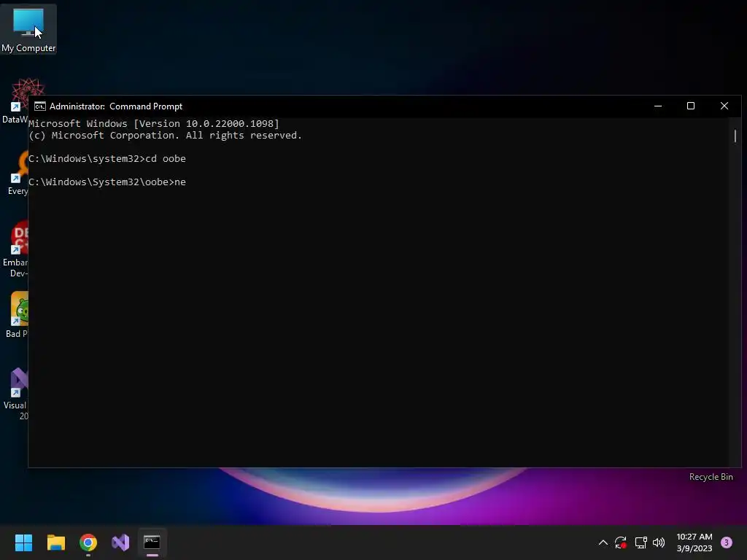The width and height of the screenshot is (747, 560).
Task: Open the clock showing 10:27 AM
Action: point(694,542)
